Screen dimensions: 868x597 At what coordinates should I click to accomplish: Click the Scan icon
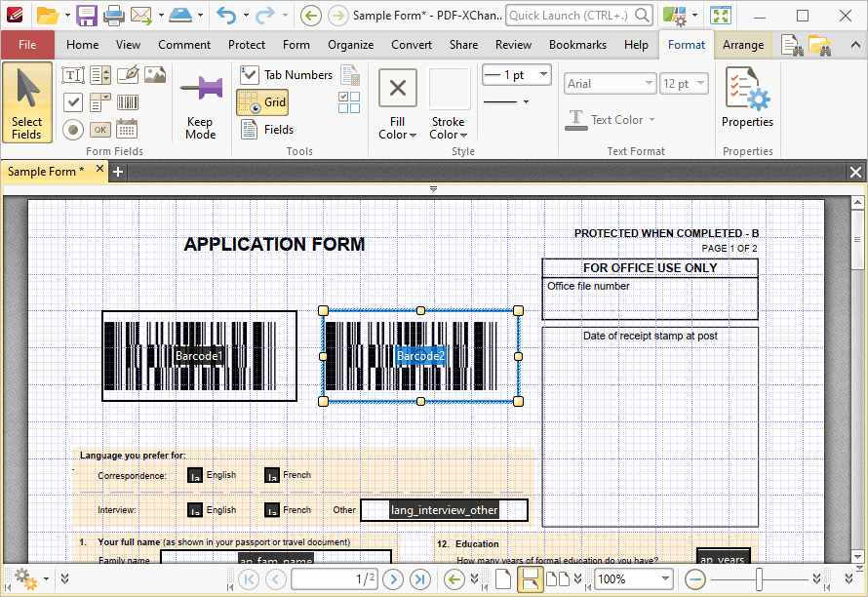click(180, 16)
